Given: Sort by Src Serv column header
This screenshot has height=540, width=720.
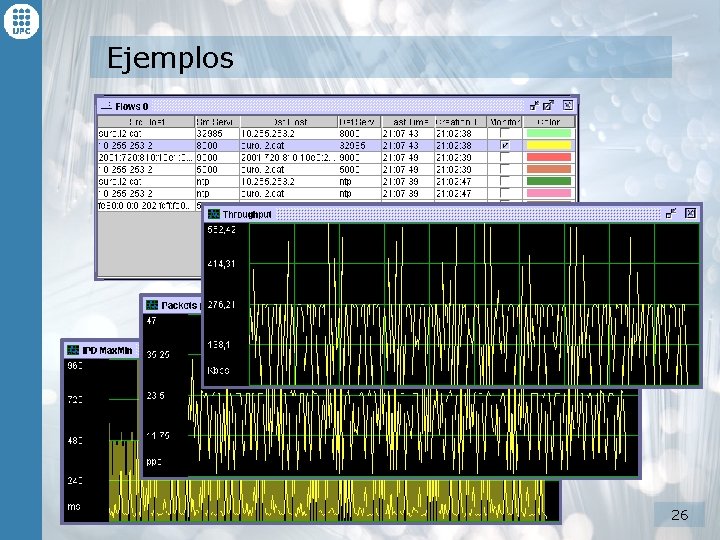Looking at the screenshot, I should click(217, 122).
